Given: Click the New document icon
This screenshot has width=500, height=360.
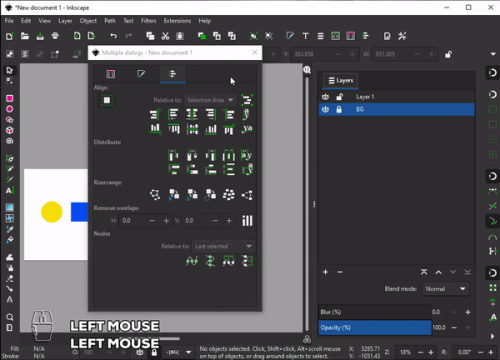Looking at the screenshot, I should coord(10,36).
